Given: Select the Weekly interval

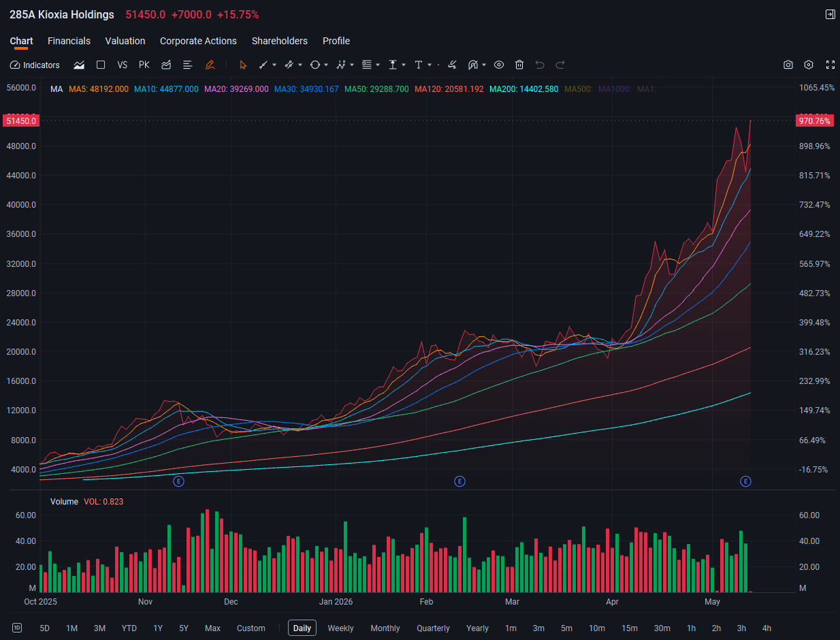Looking at the screenshot, I should click(x=340, y=628).
